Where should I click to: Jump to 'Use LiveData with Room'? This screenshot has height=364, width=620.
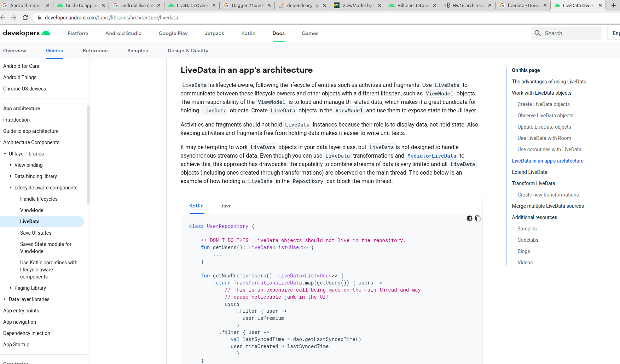(x=544, y=138)
